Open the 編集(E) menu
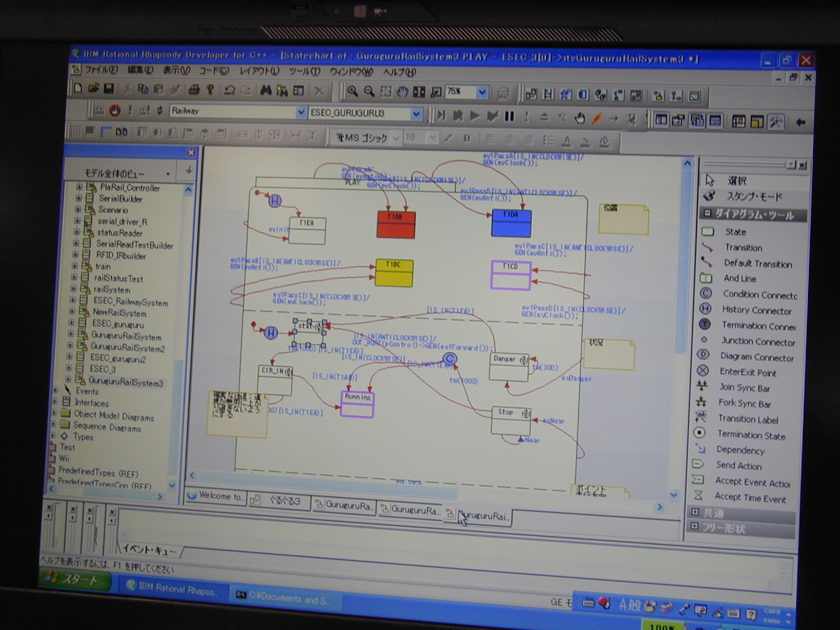The image size is (840, 630). point(141,70)
